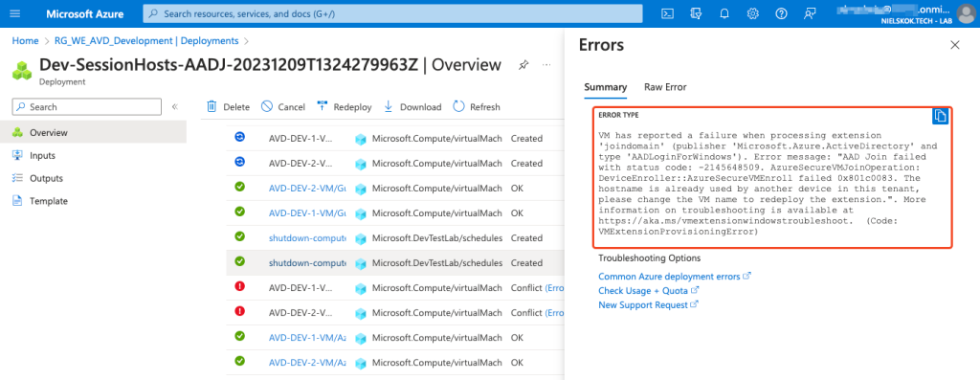The height and width of the screenshot is (380, 980).
Task: Focus the left menu Search field
Action: (87, 107)
